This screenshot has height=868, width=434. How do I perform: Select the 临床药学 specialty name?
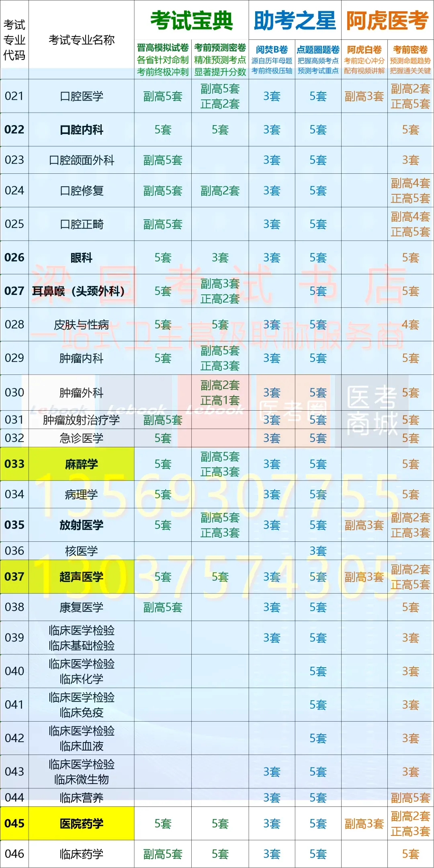[x=82, y=854]
